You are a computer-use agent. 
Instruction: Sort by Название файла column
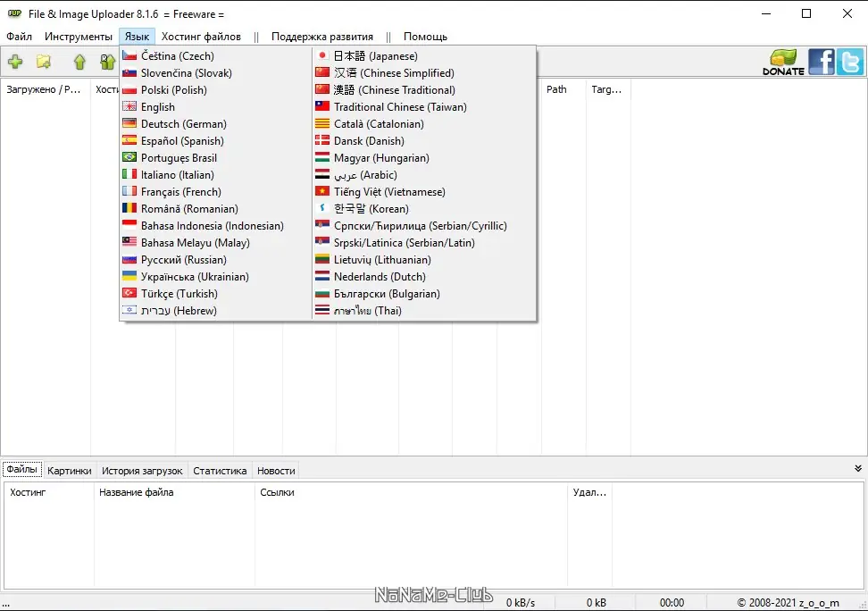pos(174,492)
